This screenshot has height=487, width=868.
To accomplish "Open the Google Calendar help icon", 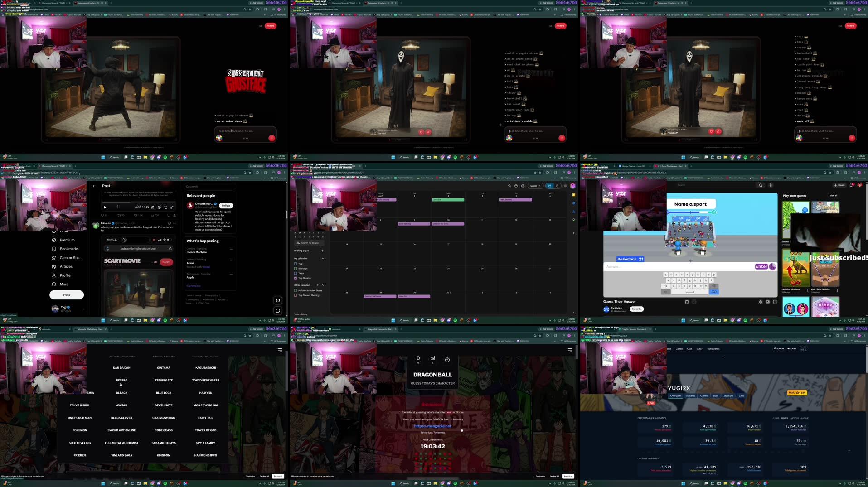I will point(516,186).
